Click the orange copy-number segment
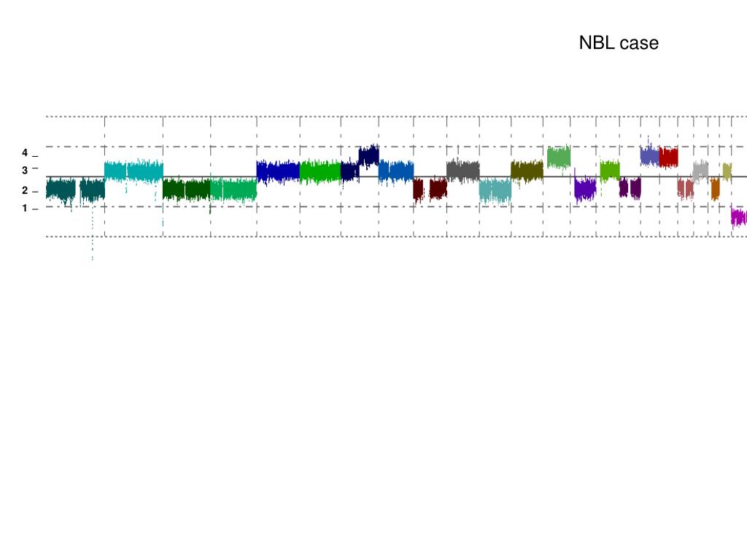This screenshot has height=560, width=747. pyautogui.click(x=715, y=189)
